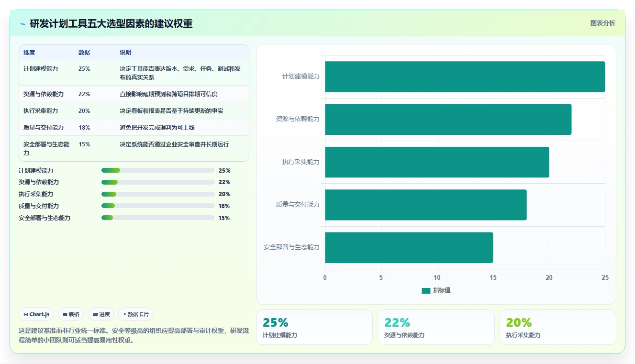Click the 25% cell in the table
This screenshot has height=364, width=635.
pos(84,69)
